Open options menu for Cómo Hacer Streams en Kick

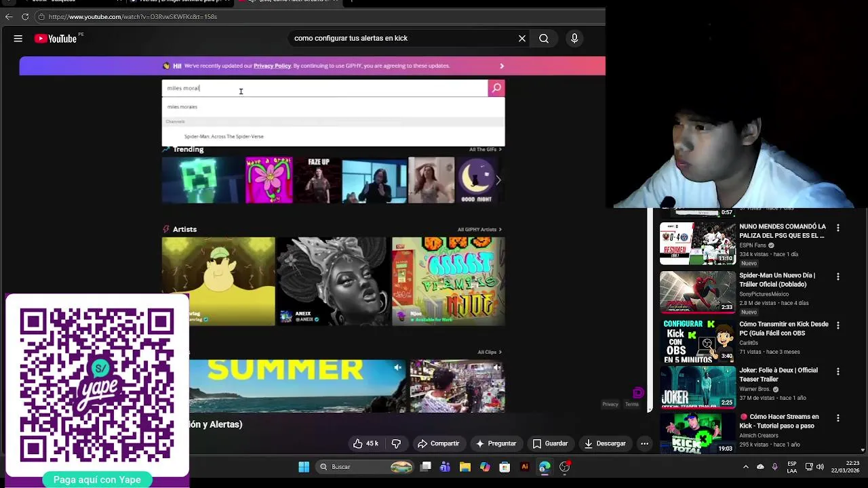tap(838, 418)
